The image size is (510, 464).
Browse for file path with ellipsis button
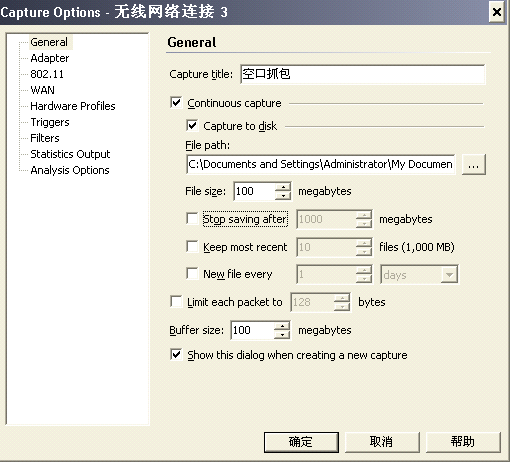point(474,164)
